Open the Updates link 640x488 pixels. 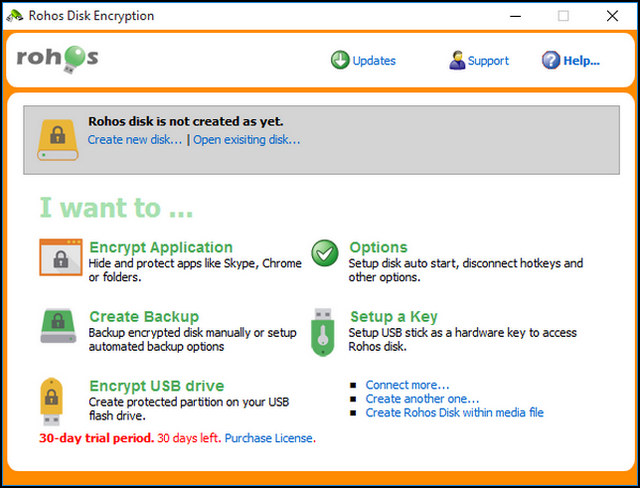pos(374,61)
